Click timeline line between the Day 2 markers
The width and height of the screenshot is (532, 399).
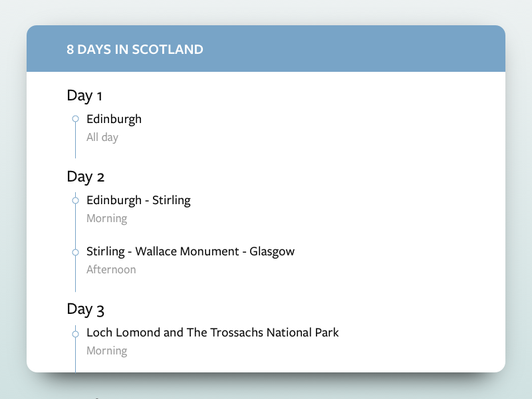[75, 226]
